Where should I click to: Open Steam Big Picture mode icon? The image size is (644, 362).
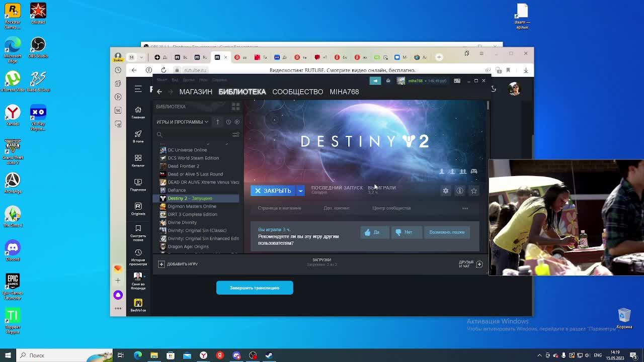pos(457,80)
